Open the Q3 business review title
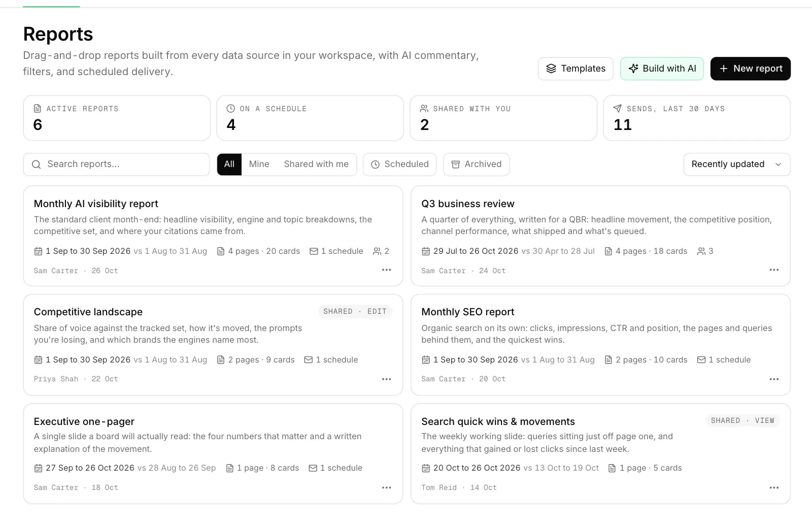 click(468, 204)
